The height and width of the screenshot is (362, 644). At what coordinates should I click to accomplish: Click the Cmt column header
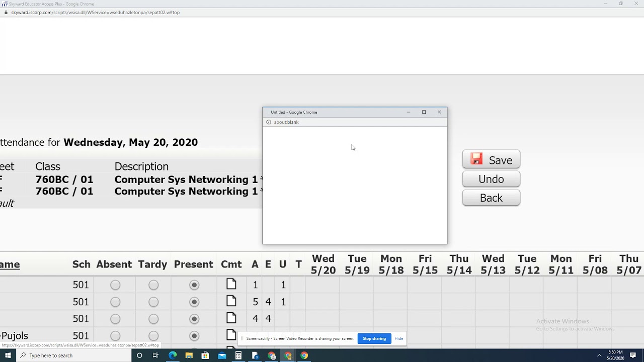[x=231, y=264]
